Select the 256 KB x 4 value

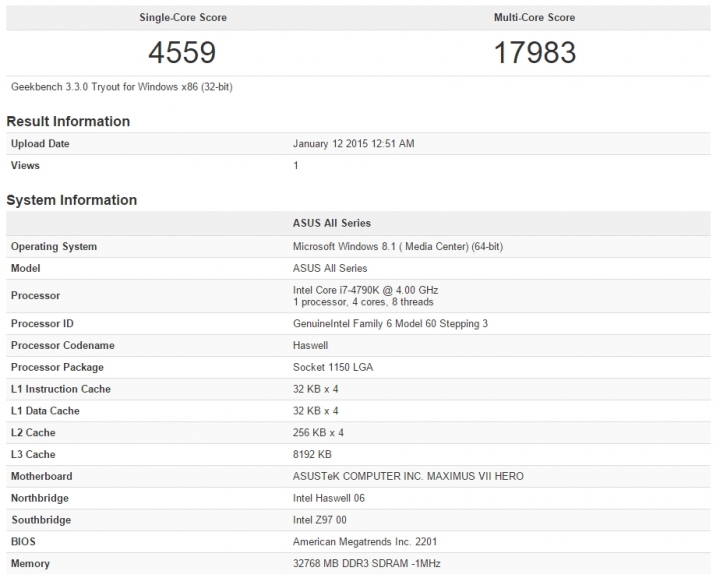pos(318,432)
